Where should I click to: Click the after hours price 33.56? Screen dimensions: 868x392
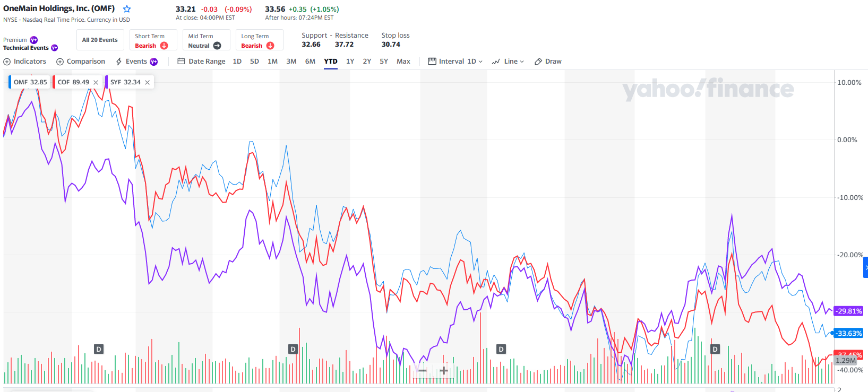pos(275,9)
